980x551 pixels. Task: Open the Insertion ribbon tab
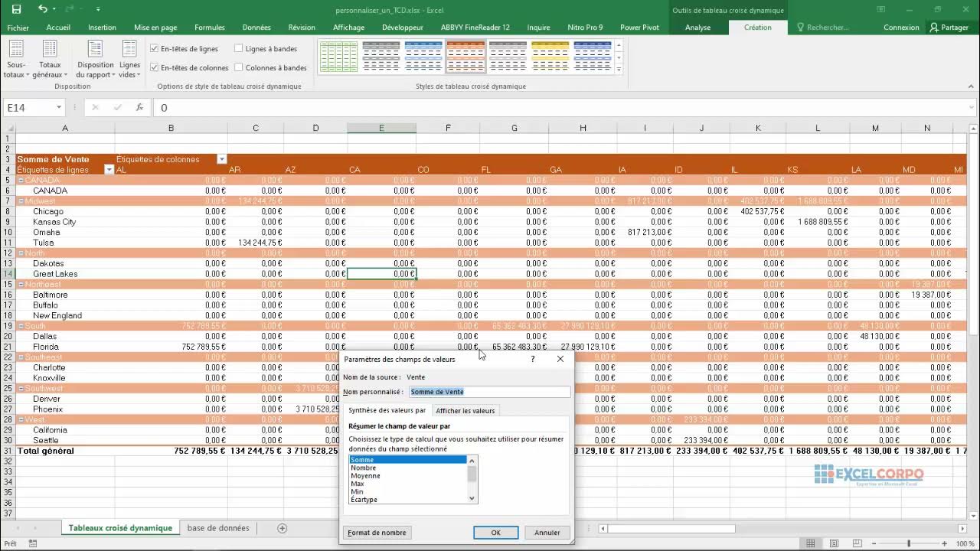coord(102,28)
